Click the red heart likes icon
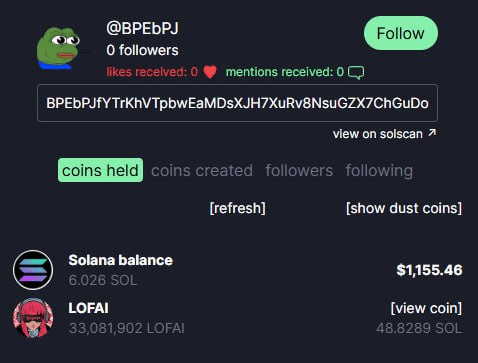Screen dimensions: 478x363 click(x=210, y=72)
